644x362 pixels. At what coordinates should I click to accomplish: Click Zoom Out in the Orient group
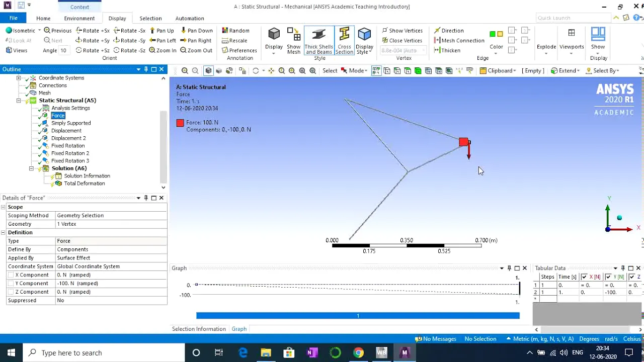(x=196, y=50)
